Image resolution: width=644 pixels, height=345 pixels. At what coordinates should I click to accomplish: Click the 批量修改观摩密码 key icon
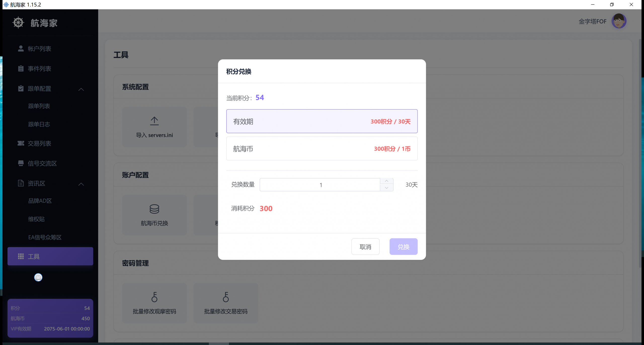click(x=154, y=297)
